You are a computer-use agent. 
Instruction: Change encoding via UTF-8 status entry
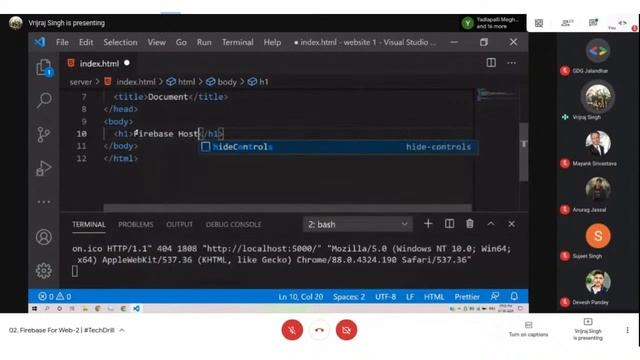386,297
